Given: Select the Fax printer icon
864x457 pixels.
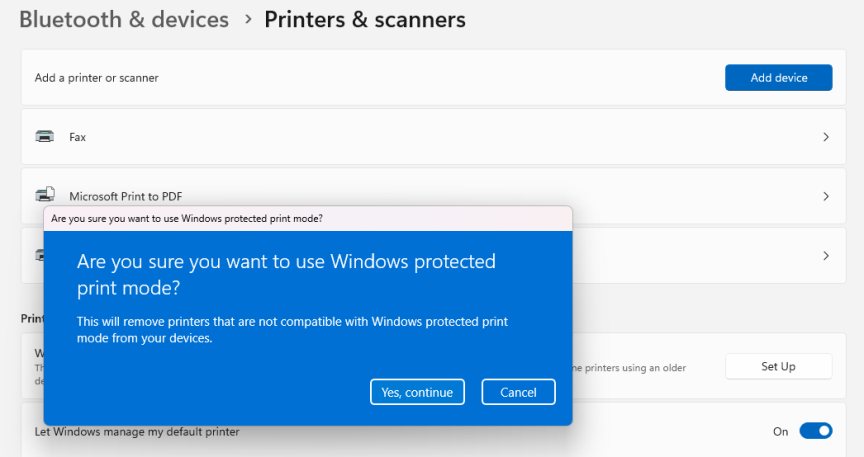Looking at the screenshot, I should coord(45,136).
